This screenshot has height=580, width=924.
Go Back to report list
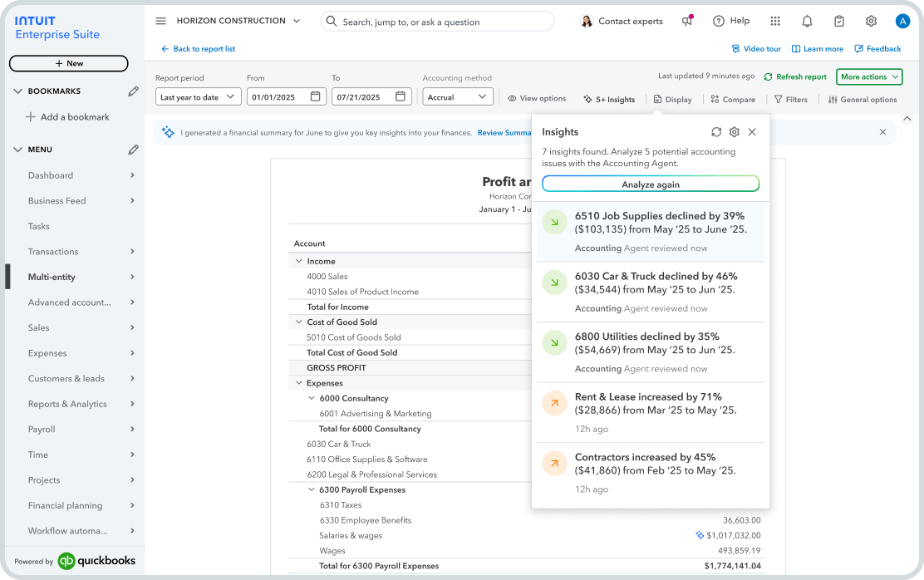(x=197, y=48)
